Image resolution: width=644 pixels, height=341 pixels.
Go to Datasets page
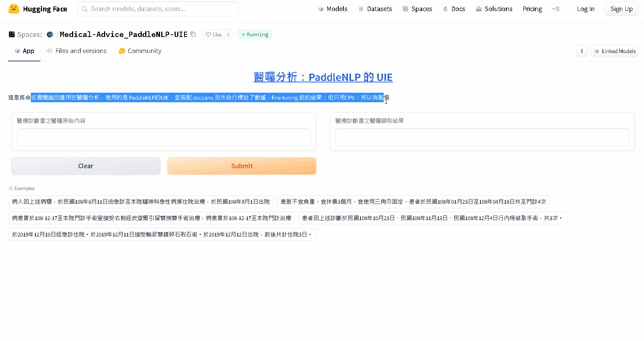pos(375,9)
